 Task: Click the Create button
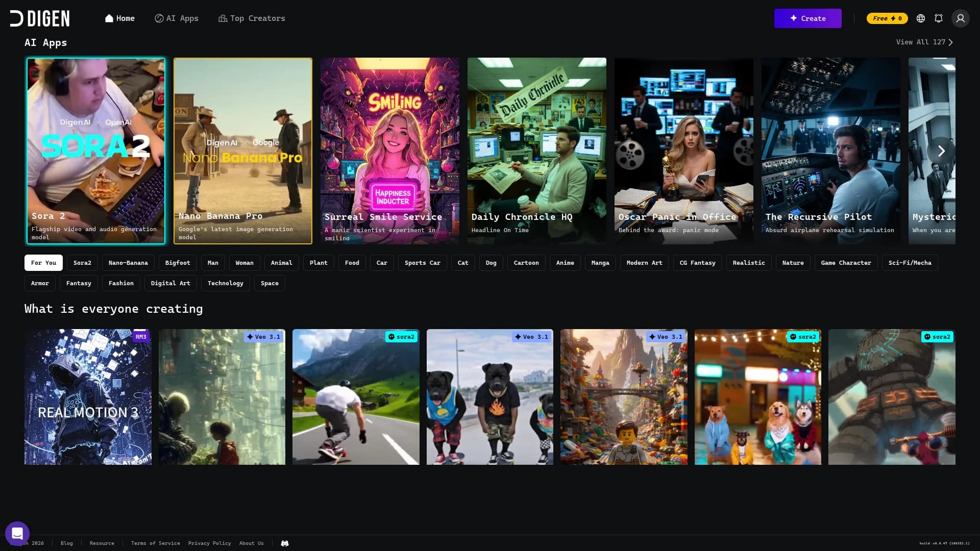(807, 18)
